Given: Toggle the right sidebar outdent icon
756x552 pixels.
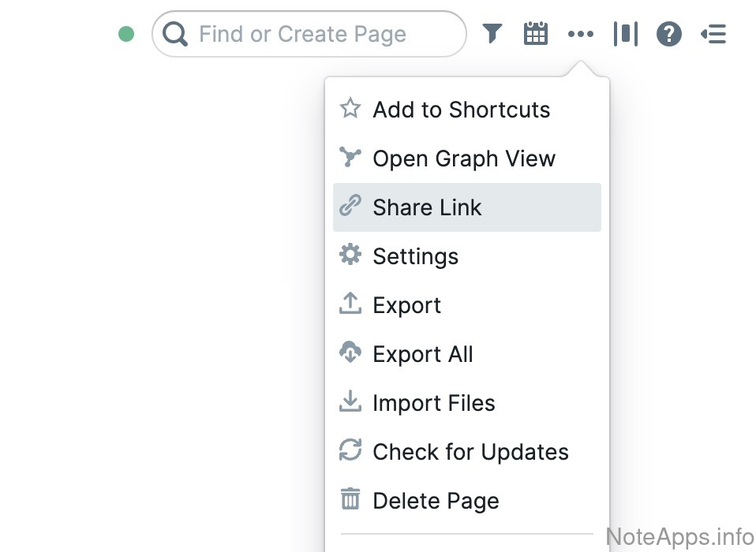Looking at the screenshot, I should click(x=713, y=34).
